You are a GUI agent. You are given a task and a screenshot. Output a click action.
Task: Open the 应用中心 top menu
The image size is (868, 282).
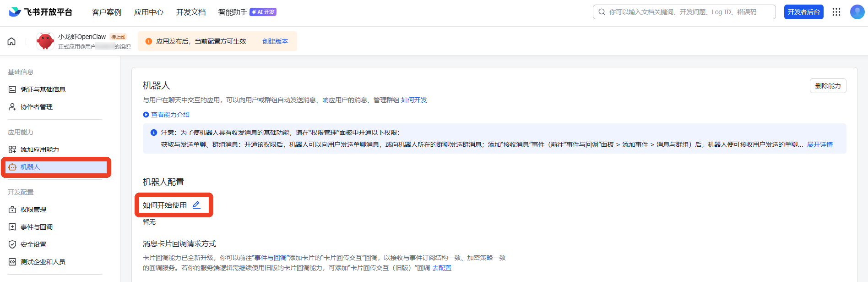tap(148, 12)
